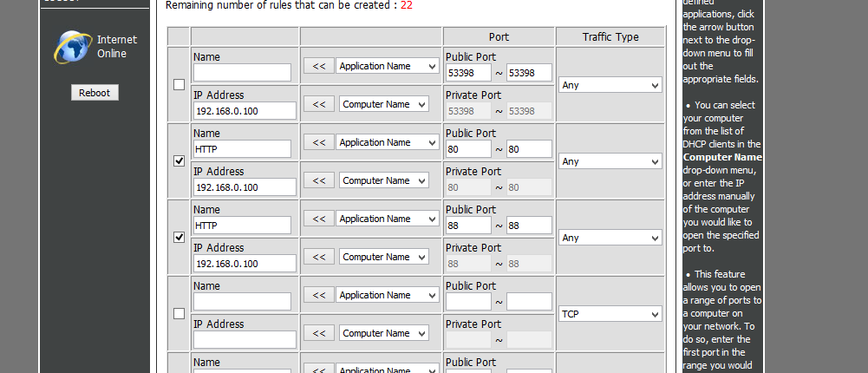Open the TCP Traffic Type dropdown

(610, 314)
